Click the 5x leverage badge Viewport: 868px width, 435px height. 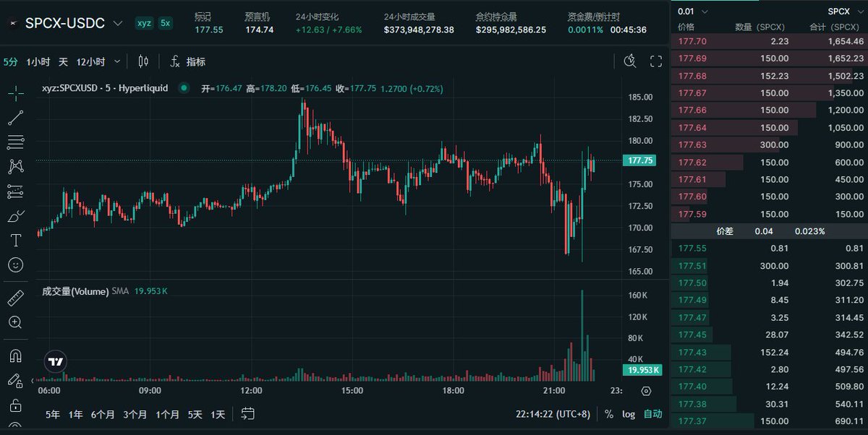coord(166,24)
